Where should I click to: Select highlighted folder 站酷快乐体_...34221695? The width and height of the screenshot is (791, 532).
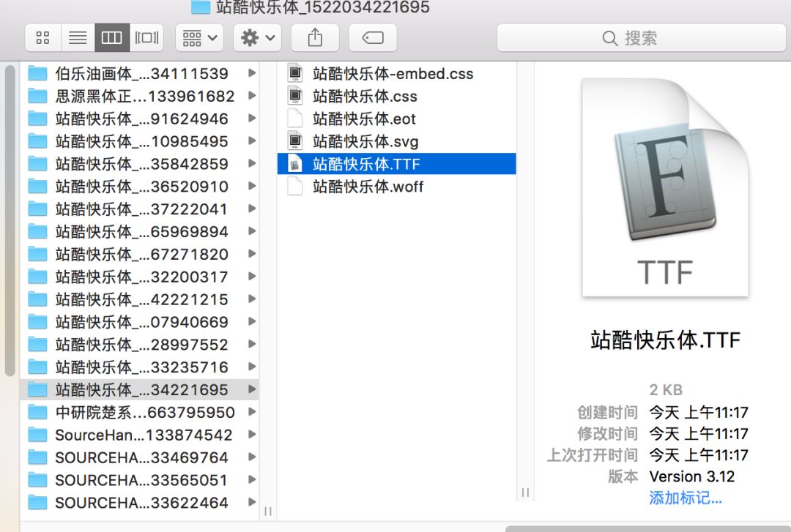coord(140,390)
